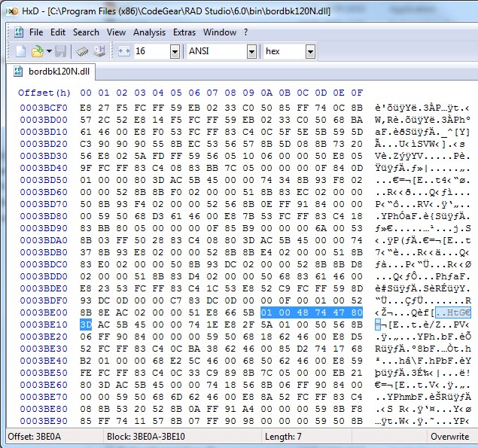
Task: Click the last byte 8B in row 0003BE90
Action: click(357, 421)
